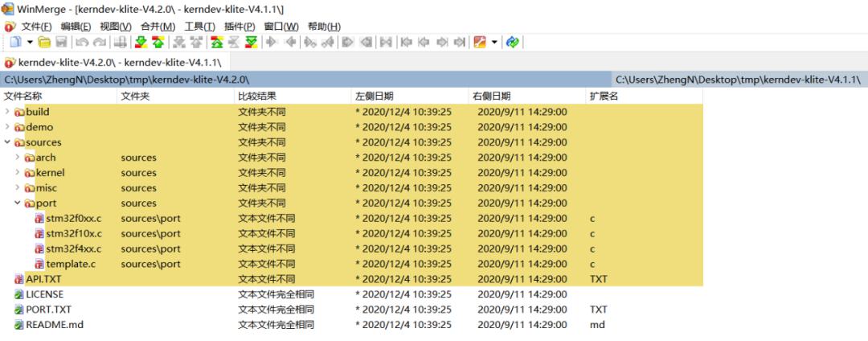868x341 pixels.
Task: Collapse the sources folder tree node
Action: (7, 142)
